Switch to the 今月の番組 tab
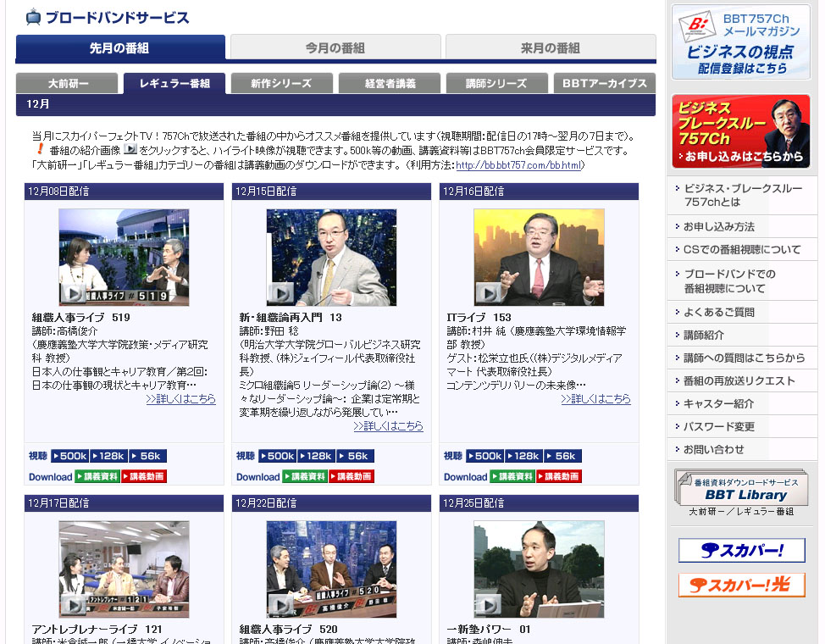This screenshot has width=825, height=644. [335, 48]
